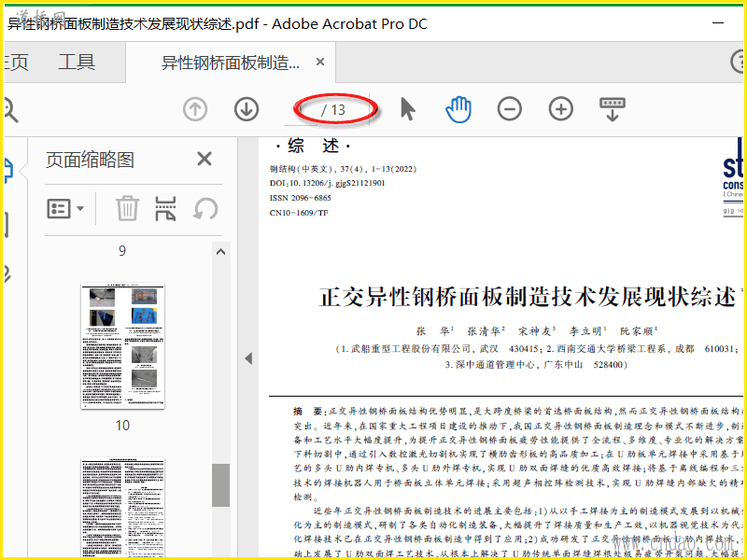Image resolution: width=747 pixels, height=560 pixels.
Task: Click the DOI text line
Action: pos(328,183)
